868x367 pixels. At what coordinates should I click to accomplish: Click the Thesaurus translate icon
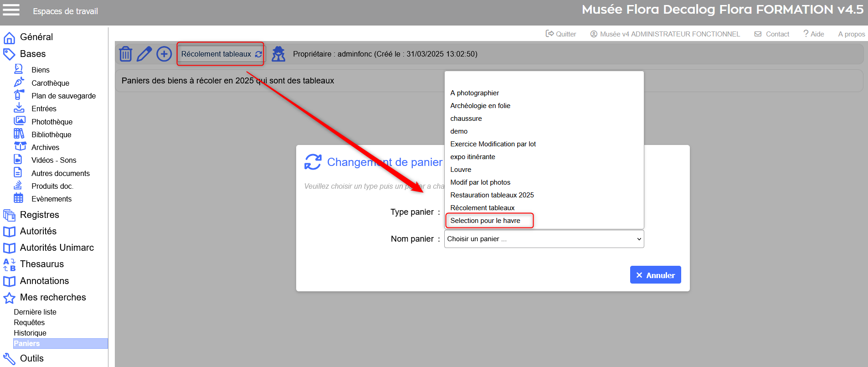[x=9, y=264]
